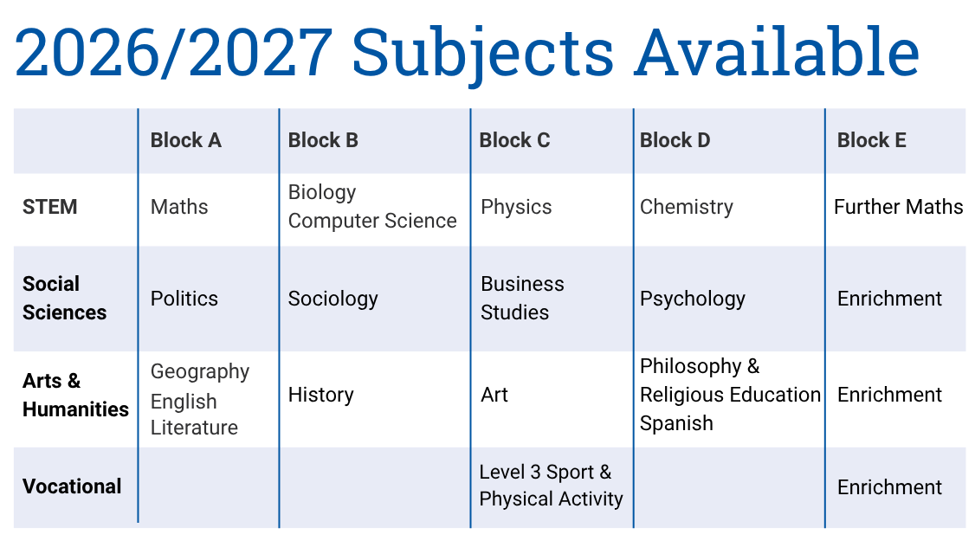The height and width of the screenshot is (560, 975).
Task: Select Spanish under Block D
Action: 676,423
